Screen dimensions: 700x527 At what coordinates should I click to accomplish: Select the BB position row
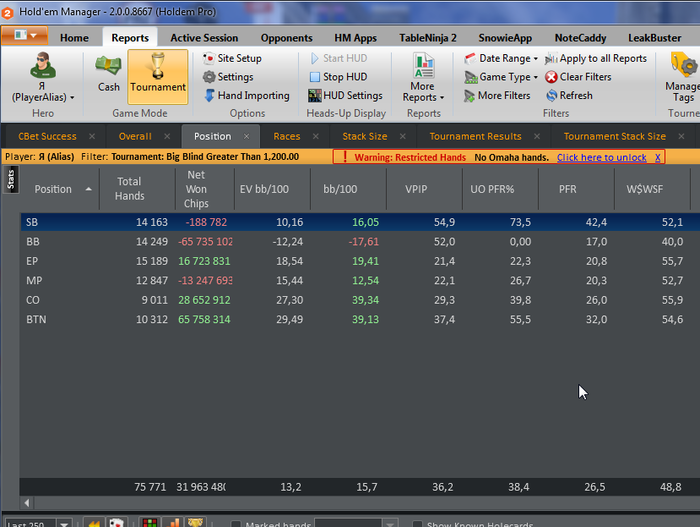coord(360,242)
